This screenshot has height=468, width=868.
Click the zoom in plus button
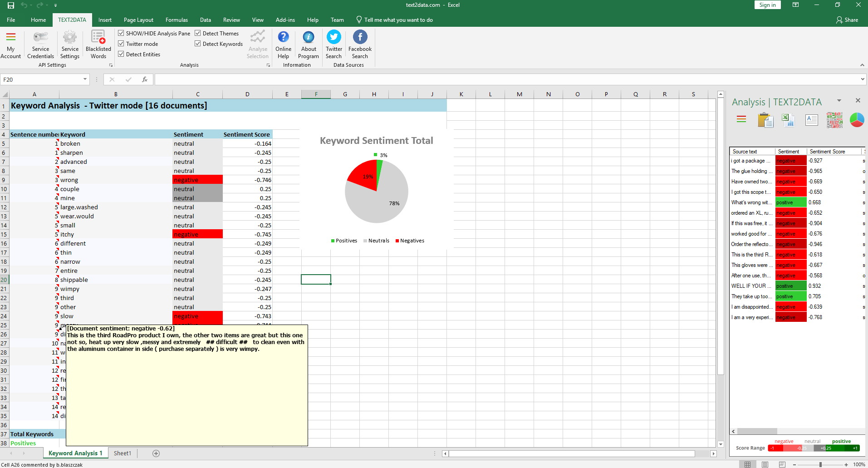point(846,464)
